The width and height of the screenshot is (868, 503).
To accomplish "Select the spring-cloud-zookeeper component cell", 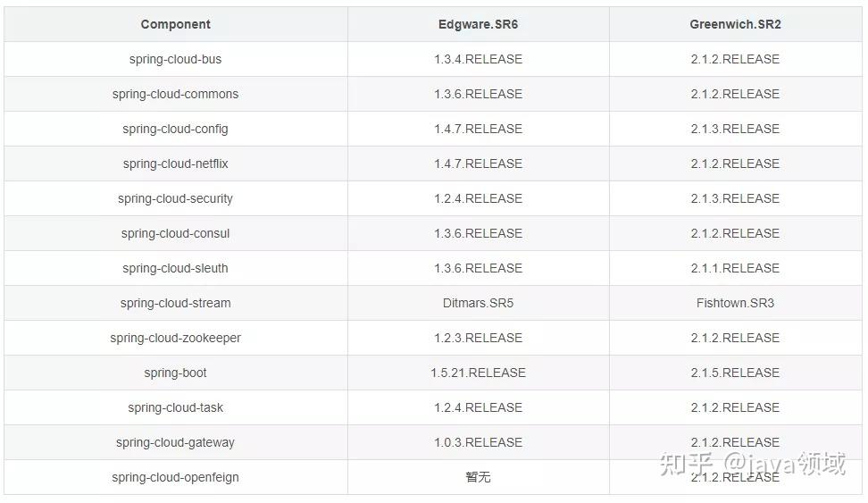I will tap(175, 338).
